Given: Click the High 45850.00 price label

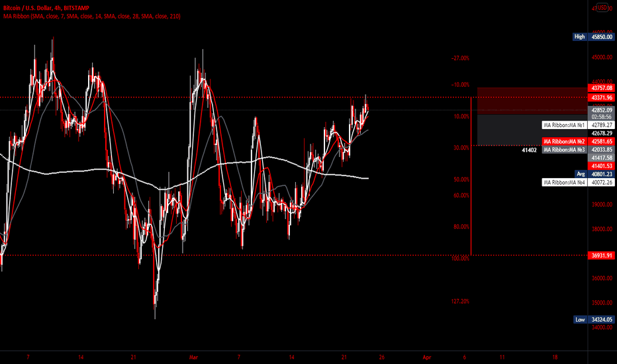Looking at the screenshot, I should pos(593,36).
